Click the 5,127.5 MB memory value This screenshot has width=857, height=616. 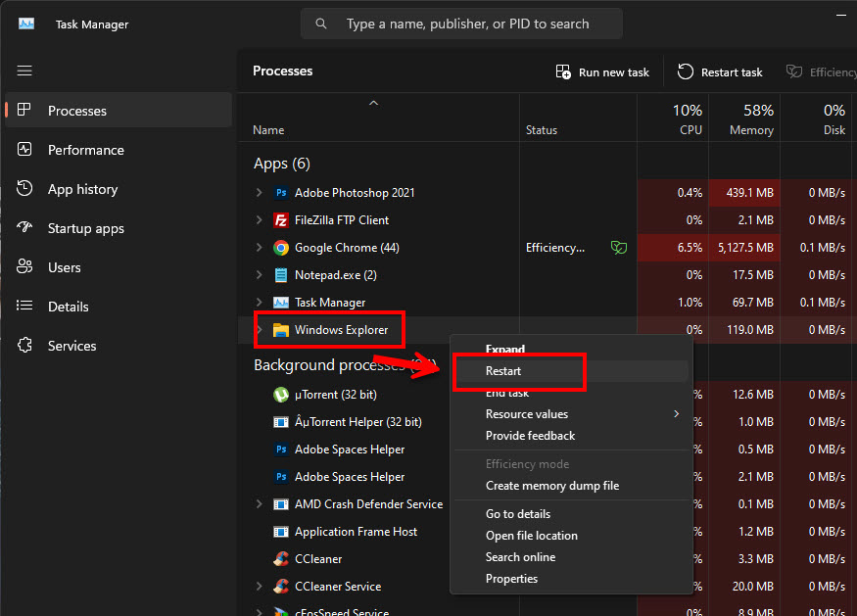pos(745,248)
